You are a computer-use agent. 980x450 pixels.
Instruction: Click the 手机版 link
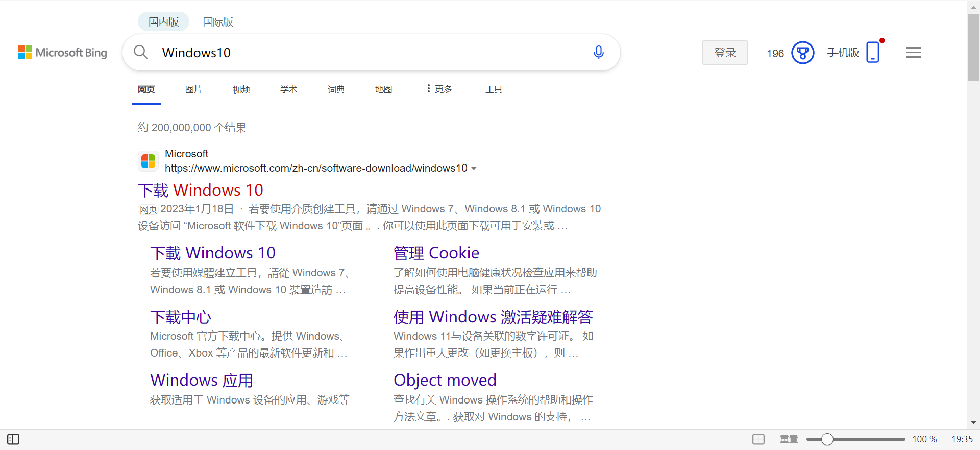[843, 53]
